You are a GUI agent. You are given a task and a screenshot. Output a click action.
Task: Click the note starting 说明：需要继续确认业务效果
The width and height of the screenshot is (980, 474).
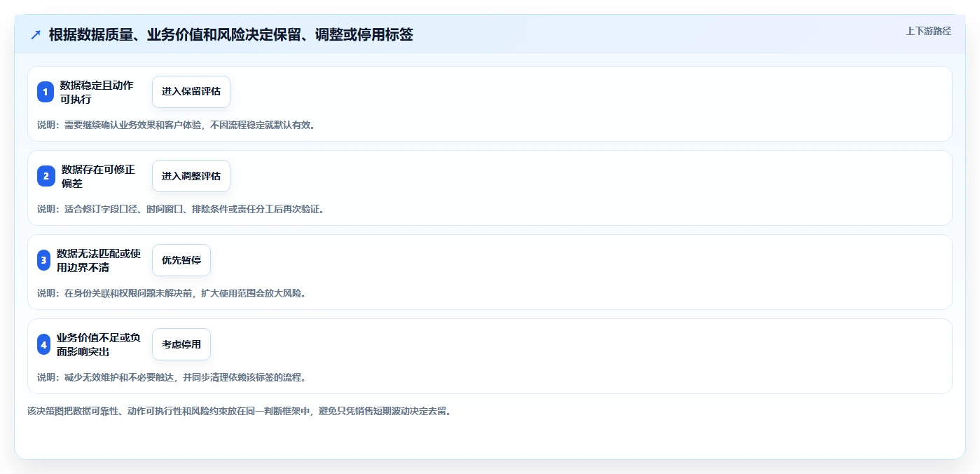tap(176, 125)
